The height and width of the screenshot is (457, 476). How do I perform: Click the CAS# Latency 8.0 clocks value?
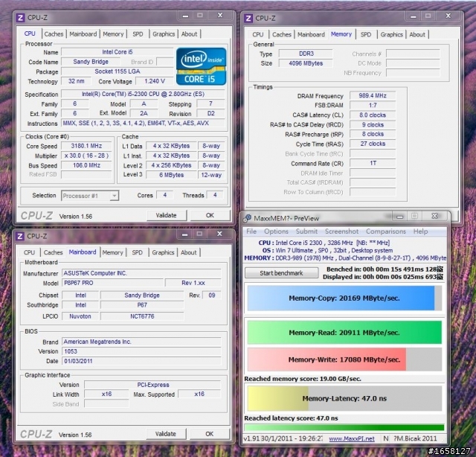pyautogui.click(x=373, y=115)
